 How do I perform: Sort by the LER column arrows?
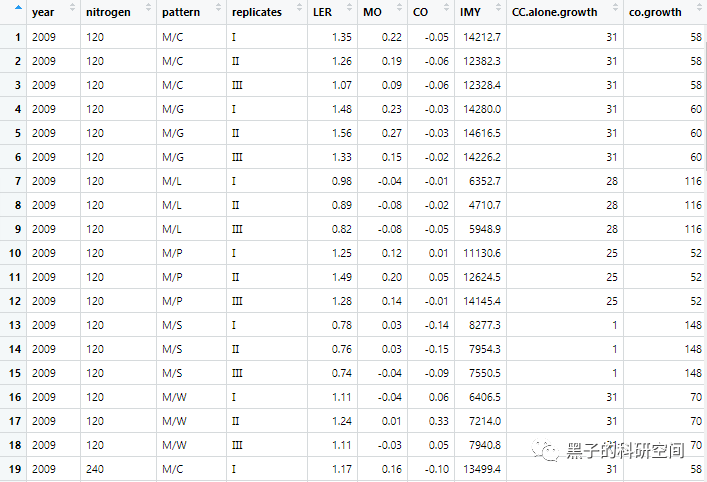[349, 7]
